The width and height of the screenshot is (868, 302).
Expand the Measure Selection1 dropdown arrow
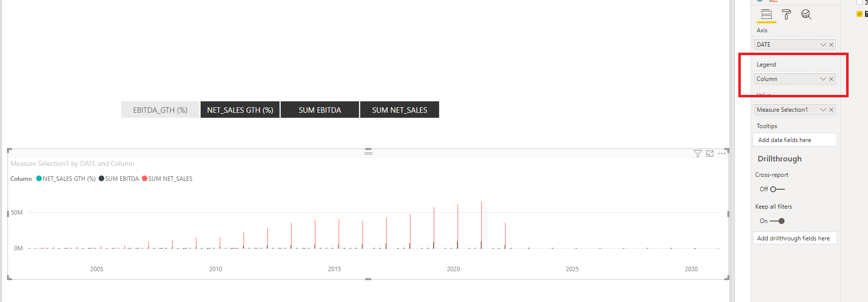[x=823, y=110]
